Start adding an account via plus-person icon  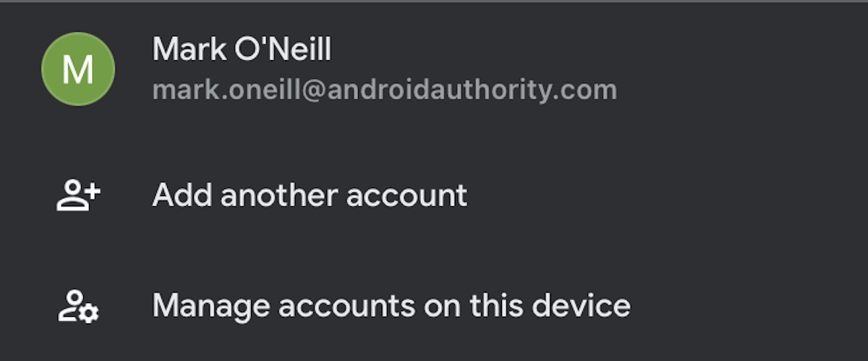click(x=78, y=195)
